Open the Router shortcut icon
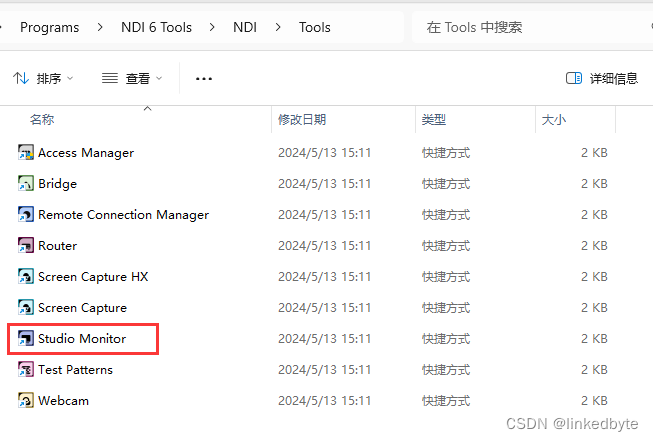The height and width of the screenshot is (441, 653). [26, 245]
